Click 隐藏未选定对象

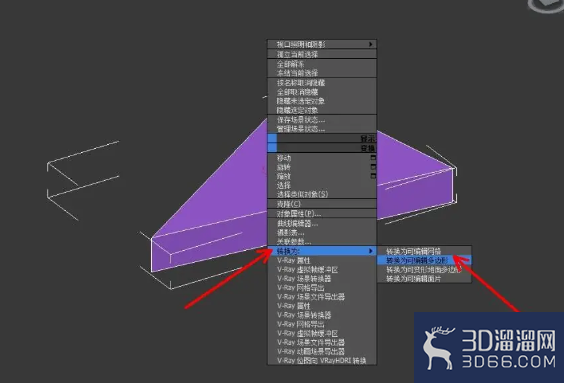click(x=322, y=101)
